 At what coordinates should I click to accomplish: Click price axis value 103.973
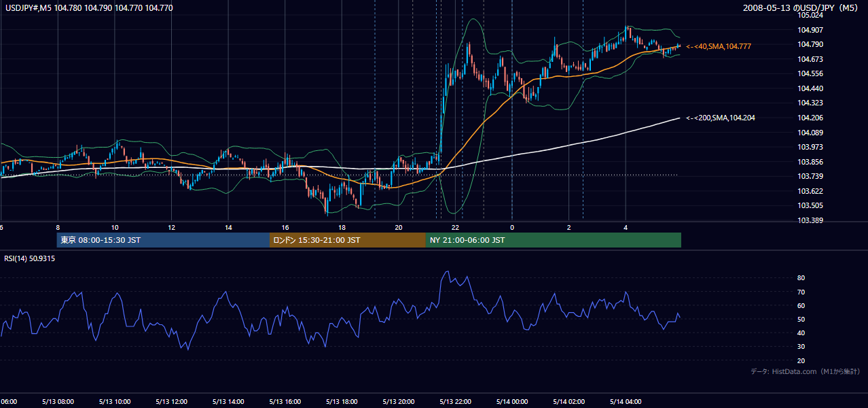(x=810, y=147)
